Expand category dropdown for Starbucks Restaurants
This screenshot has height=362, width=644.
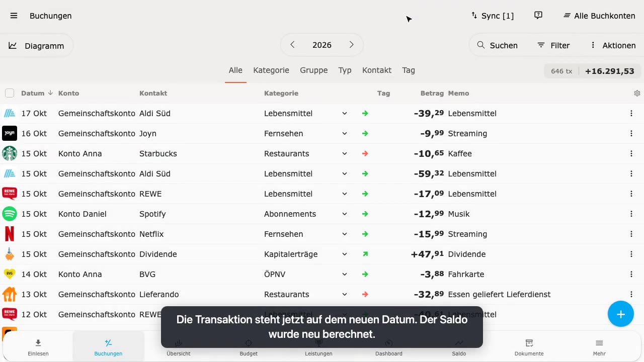(345, 153)
